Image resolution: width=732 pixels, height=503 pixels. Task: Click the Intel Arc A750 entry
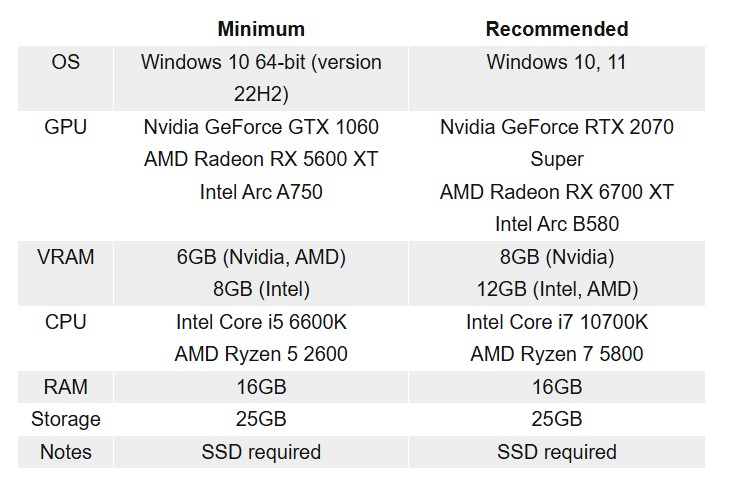[261, 192]
